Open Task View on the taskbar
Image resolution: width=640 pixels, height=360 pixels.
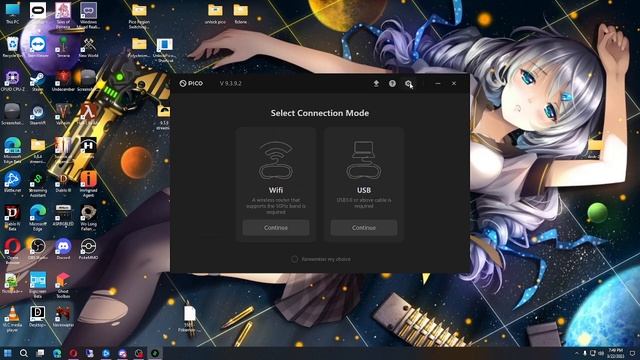pyautogui.click(x=40, y=353)
